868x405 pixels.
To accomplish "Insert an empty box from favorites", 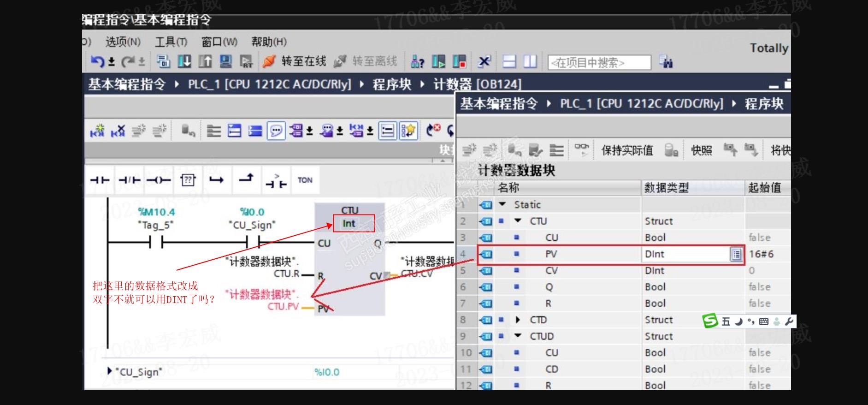I will pos(188,180).
